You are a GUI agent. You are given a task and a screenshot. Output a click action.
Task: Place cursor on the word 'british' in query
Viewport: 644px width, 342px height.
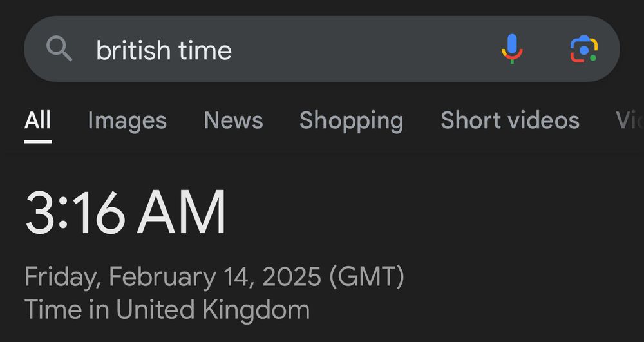(x=133, y=50)
